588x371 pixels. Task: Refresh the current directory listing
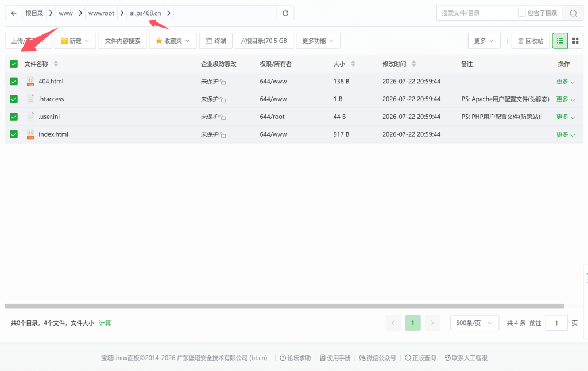coord(285,13)
